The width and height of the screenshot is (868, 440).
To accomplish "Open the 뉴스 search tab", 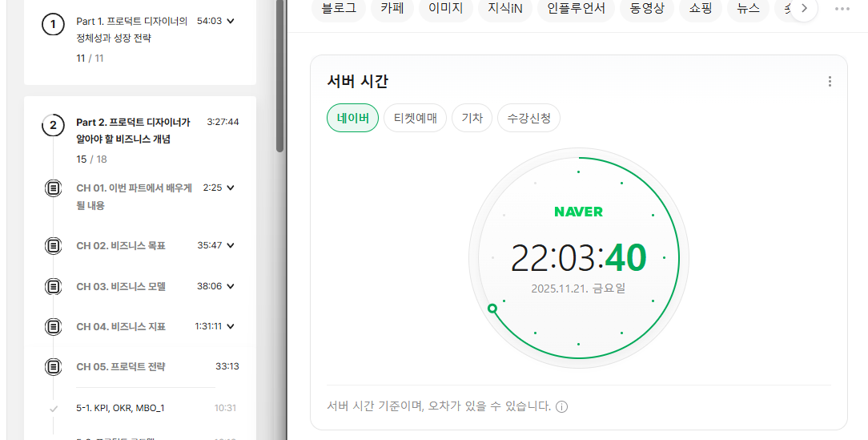I will point(748,8).
